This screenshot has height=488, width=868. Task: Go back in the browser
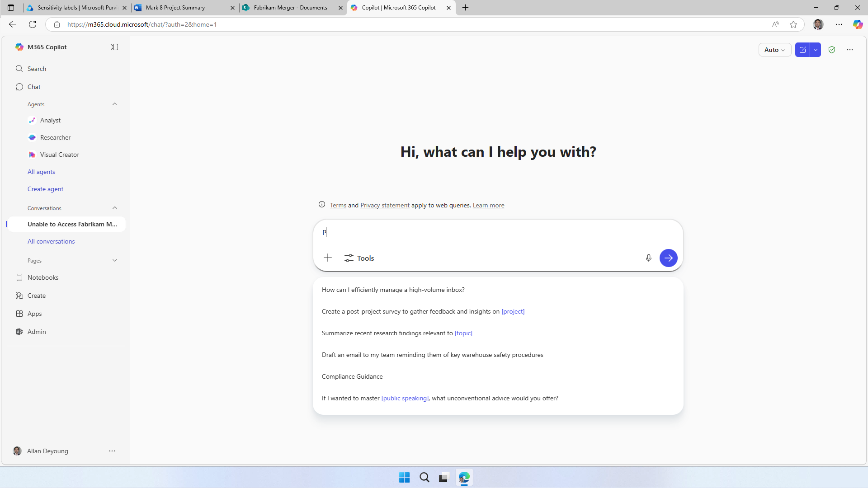13,24
